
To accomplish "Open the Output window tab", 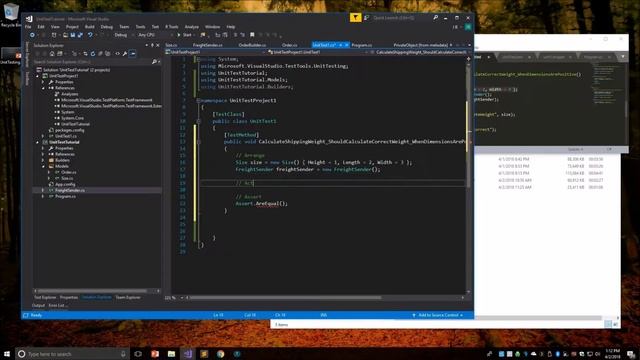I will point(38,305).
